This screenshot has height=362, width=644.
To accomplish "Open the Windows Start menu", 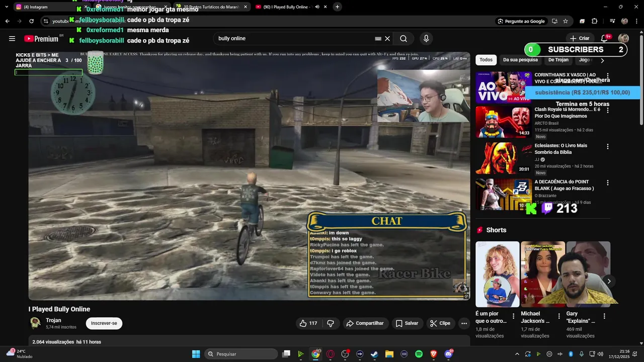I will pos(196,354).
